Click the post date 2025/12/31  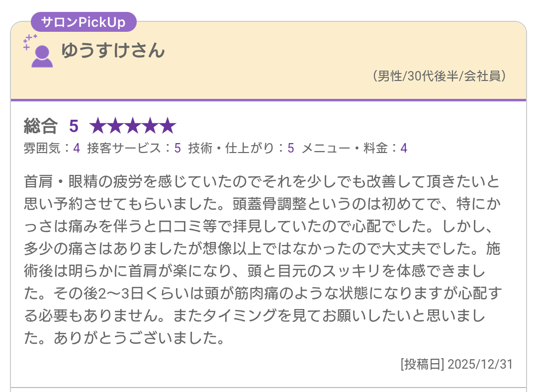click(480, 364)
